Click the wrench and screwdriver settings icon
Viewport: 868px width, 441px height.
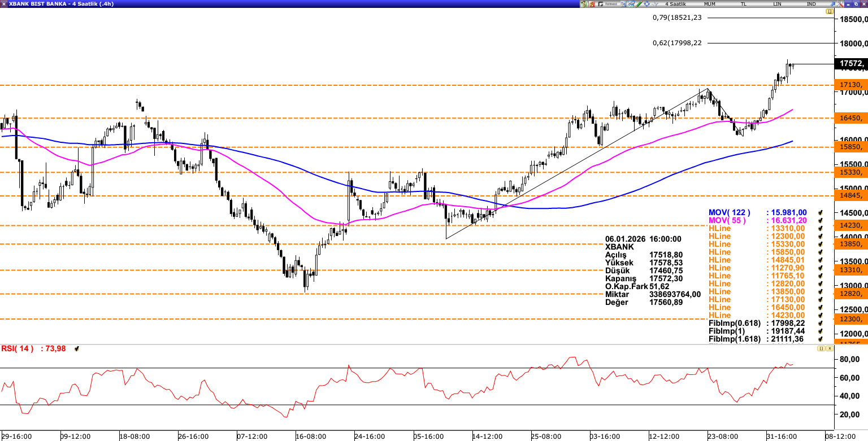(840, 4)
